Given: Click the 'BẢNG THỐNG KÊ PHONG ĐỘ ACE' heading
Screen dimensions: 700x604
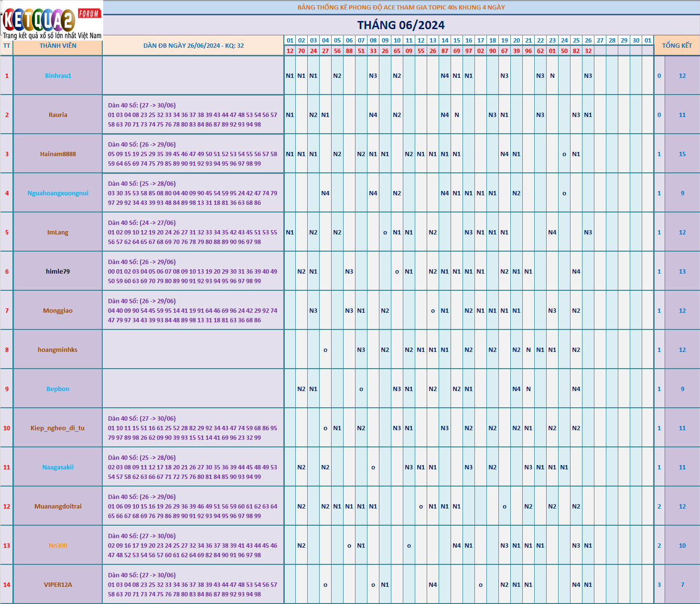Looking at the screenshot, I should (401, 7).
